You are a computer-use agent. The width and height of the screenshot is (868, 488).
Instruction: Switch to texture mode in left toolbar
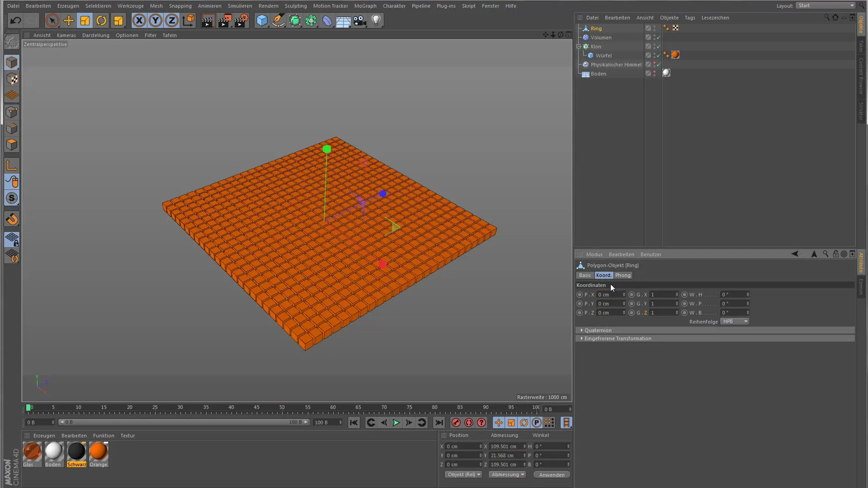[x=12, y=79]
